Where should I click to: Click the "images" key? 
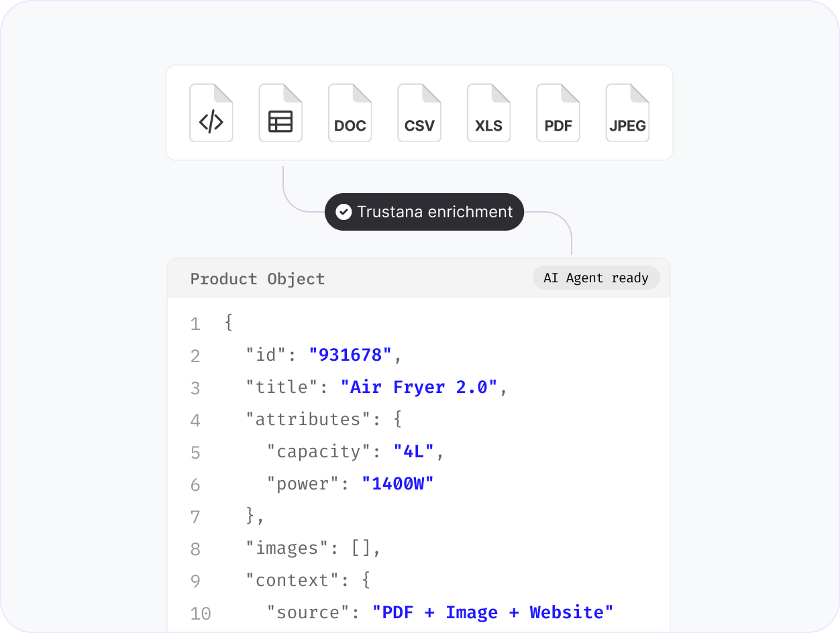[288, 548]
